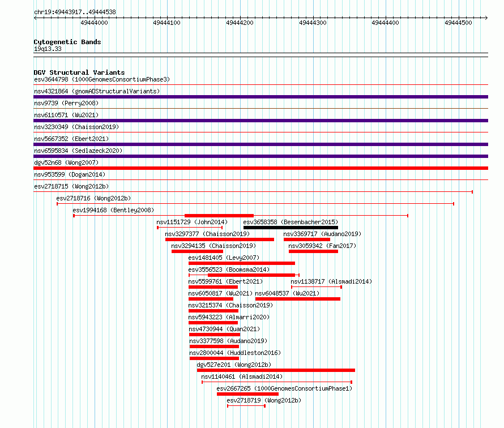Select the nsv5943223 (Almarri2020) label
The width and height of the screenshot is (504, 428).
pos(229,317)
